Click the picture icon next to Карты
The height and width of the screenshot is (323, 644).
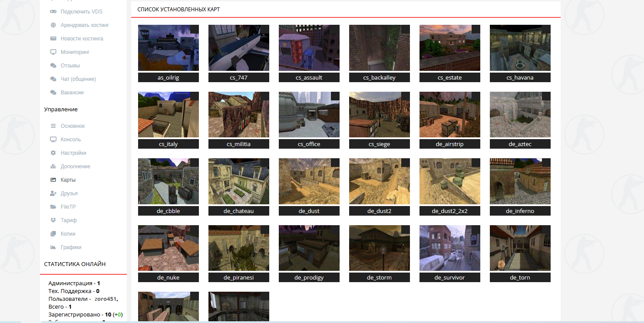(53, 180)
